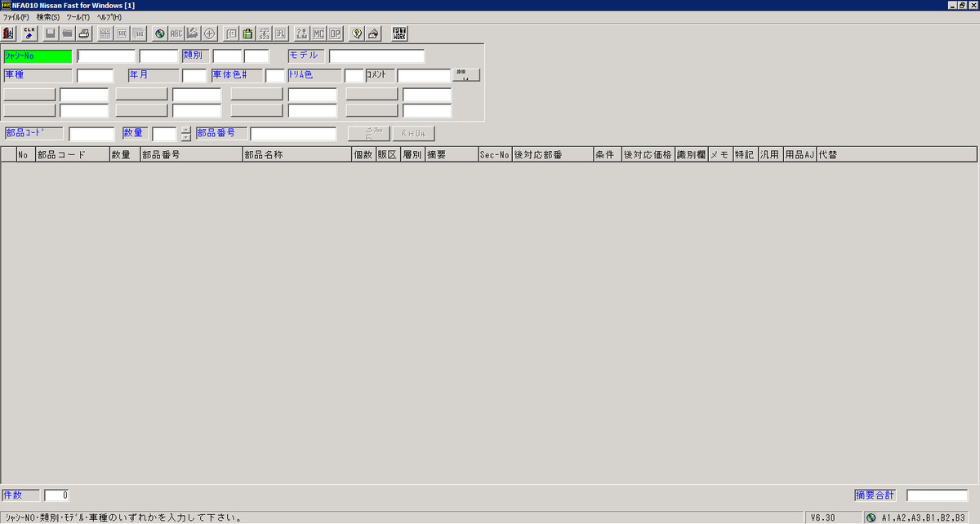The width and height of the screenshot is (980, 524).
Task: Click the ABC toolbar icon
Action: pos(176,33)
